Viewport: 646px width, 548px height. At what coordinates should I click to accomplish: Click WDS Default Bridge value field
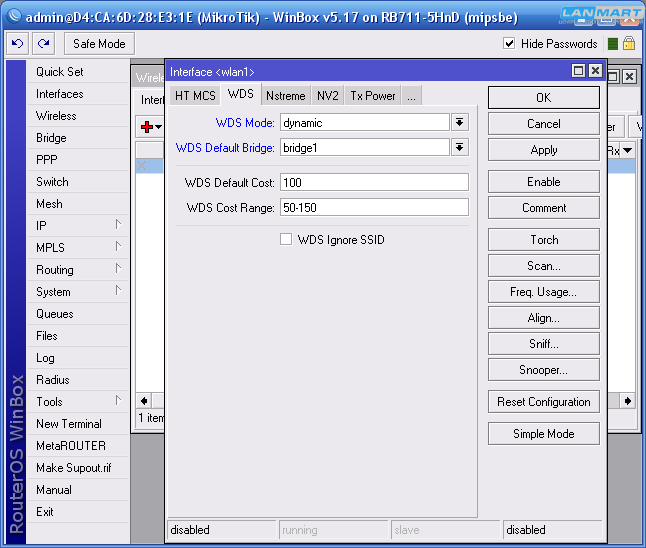tap(365, 148)
